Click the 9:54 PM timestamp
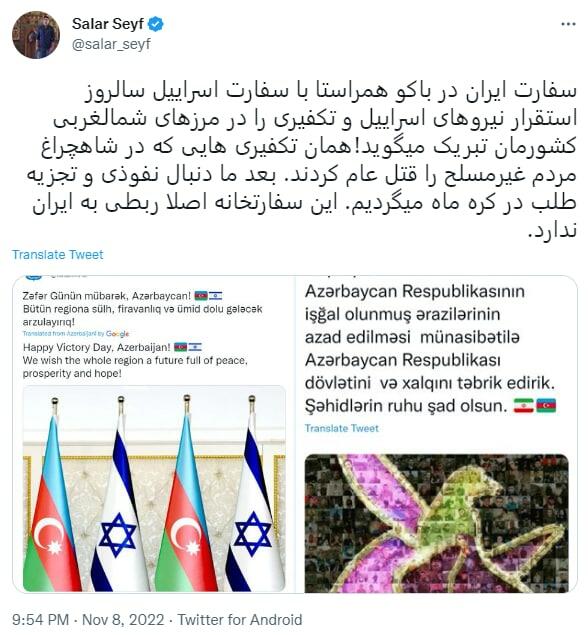588x635 pixels. (x=40, y=620)
